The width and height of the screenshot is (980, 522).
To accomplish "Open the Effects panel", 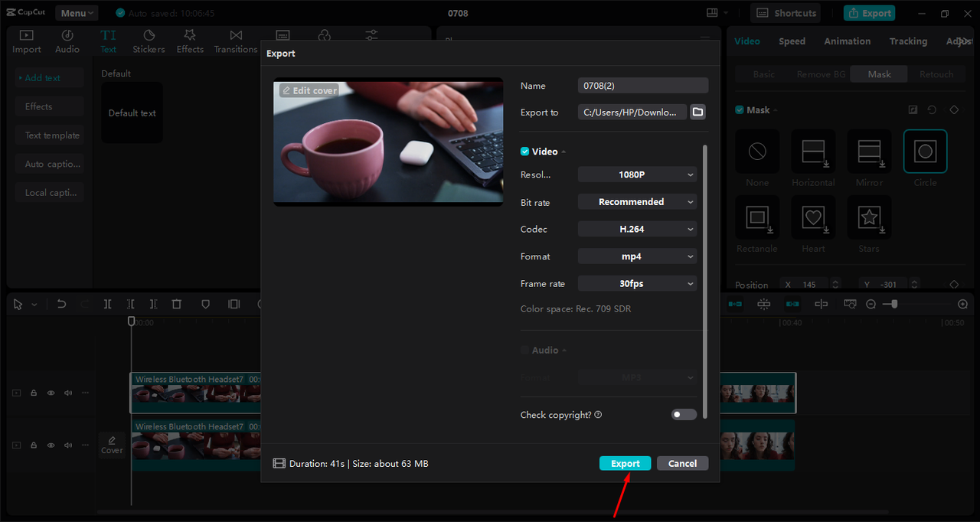I will coord(190,41).
